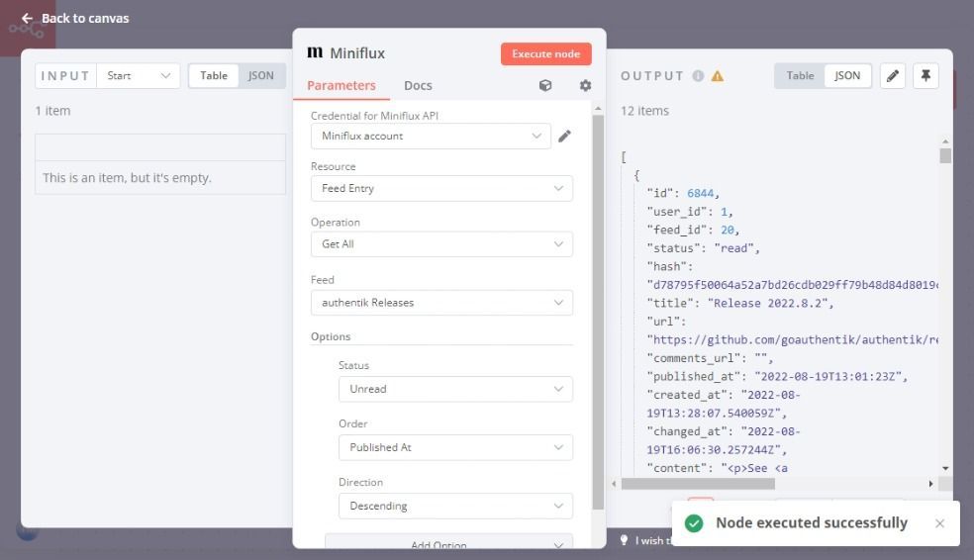Click the Back to canvas link

(75, 18)
